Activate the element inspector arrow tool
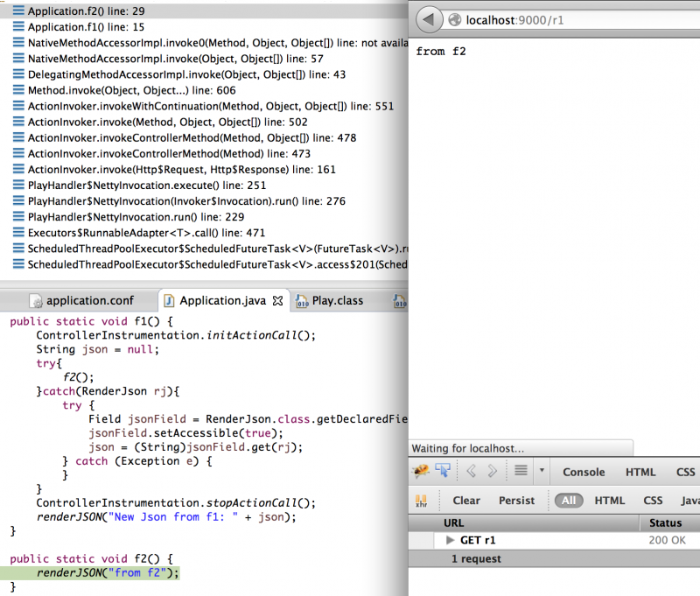This screenshot has height=596, width=700. (x=443, y=472)
